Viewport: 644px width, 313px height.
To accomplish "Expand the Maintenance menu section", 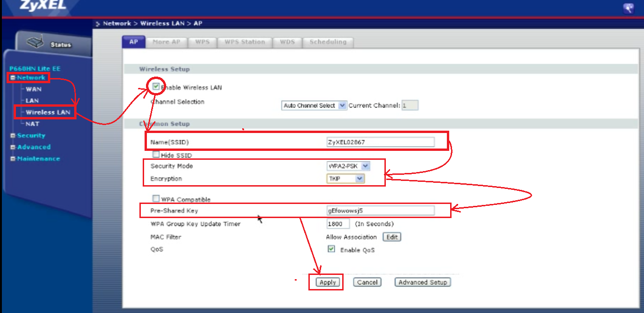I will (x=13, y=159).
